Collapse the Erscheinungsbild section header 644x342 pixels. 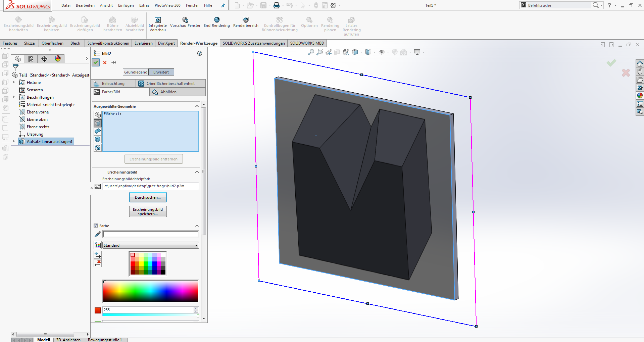point(197,172)
